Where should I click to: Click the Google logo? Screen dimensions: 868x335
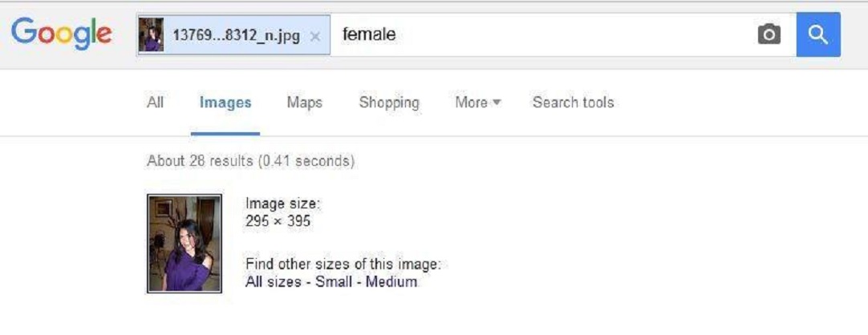(61, 34)
